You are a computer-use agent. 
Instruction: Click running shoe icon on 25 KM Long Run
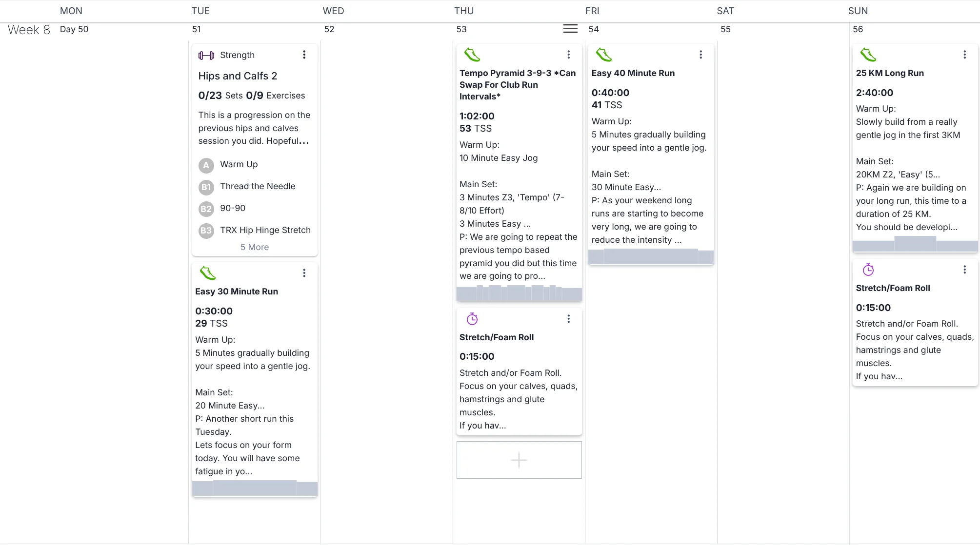click(868, 55)
